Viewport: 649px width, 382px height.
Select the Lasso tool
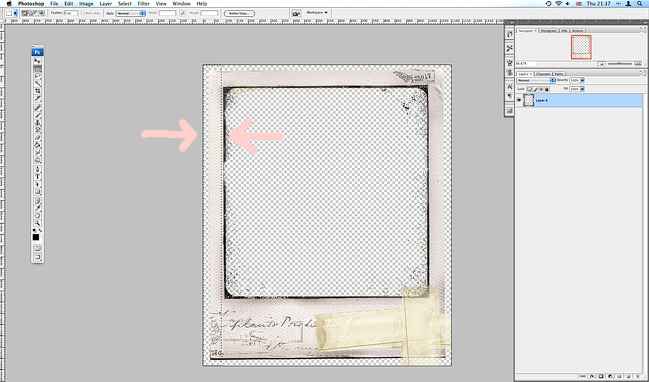[37, 76]
